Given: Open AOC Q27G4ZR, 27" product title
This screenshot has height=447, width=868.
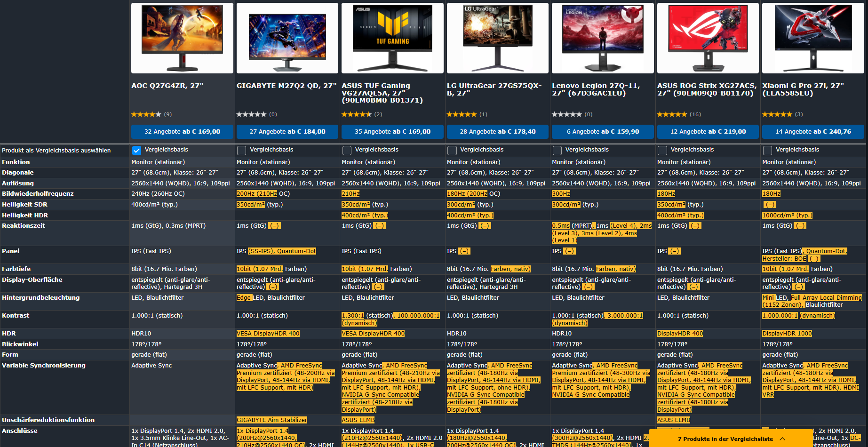Looking at the screenshot, I should tap(167, 86).
